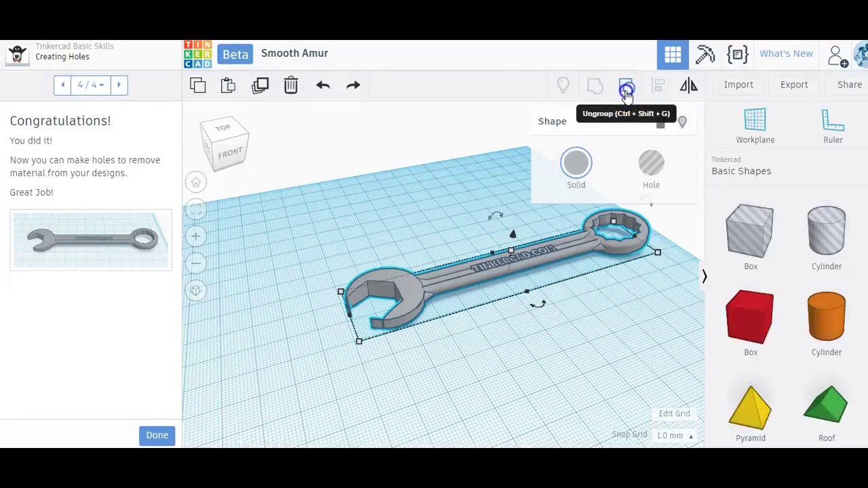
Task: Open the Shape Generators braces icon
Action: pos(738,54)
